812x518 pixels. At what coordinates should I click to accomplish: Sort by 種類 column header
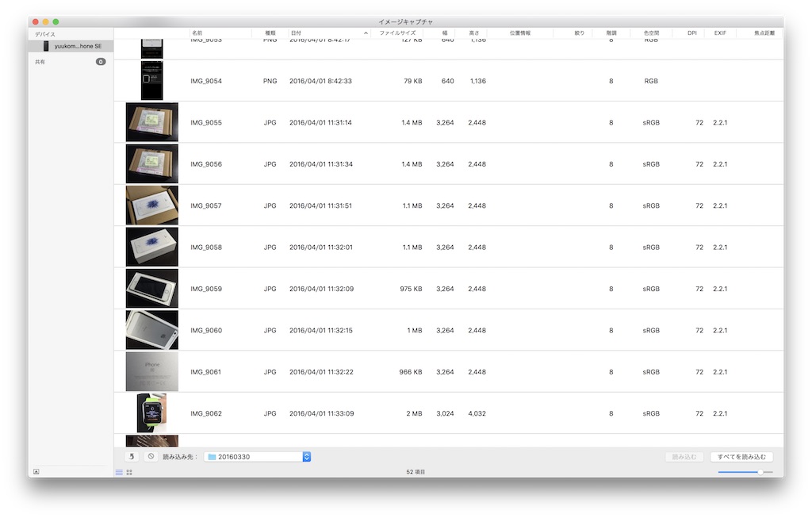pos(270,33)
